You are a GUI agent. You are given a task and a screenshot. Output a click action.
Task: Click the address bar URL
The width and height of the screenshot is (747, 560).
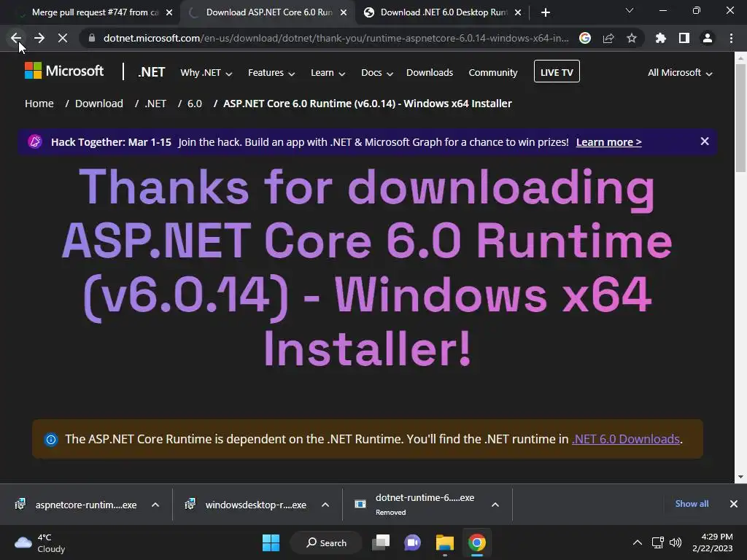(x=336, y=38)
